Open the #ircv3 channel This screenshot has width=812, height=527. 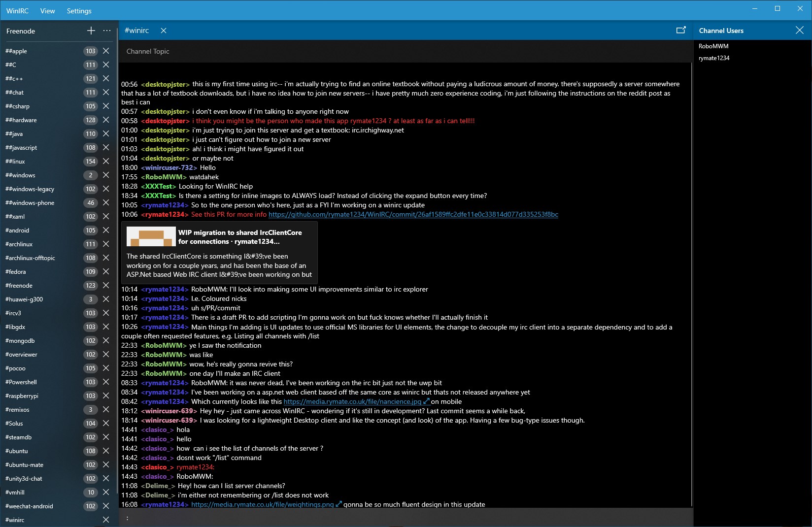pos(13,313)
